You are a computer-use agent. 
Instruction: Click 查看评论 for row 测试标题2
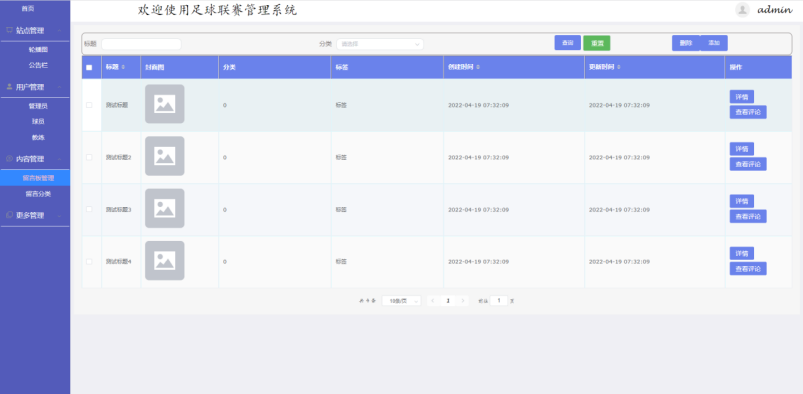point(748,164)
